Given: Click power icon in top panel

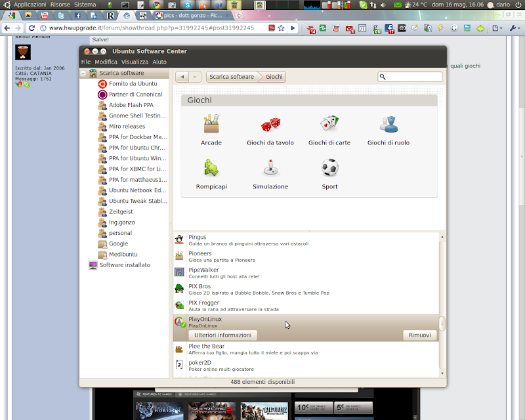Looking at the screenshot, I should pos(518,5).
